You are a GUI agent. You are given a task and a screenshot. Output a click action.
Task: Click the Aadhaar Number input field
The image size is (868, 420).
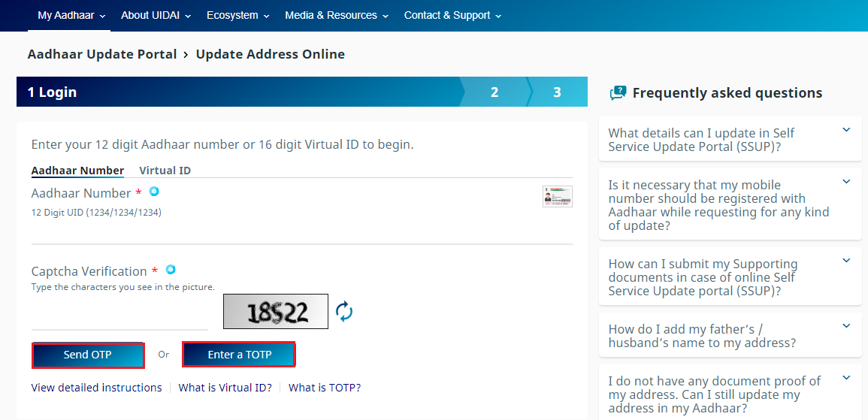tap(301, 232)
